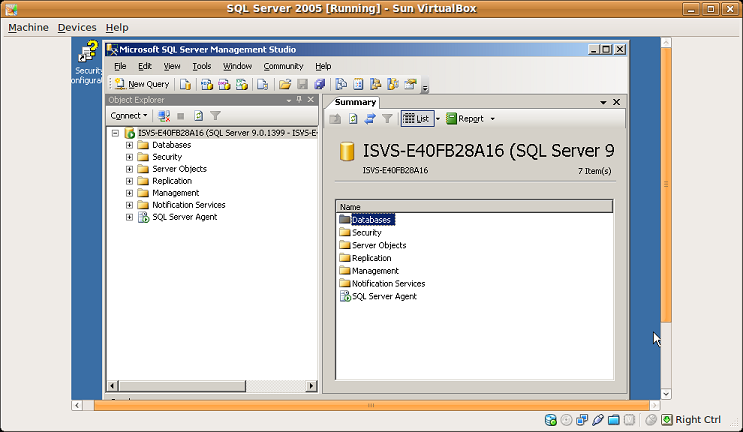Click the SQL Server Mobile Query icon
This screenshot has height=432, width=743.
(263, 84)
